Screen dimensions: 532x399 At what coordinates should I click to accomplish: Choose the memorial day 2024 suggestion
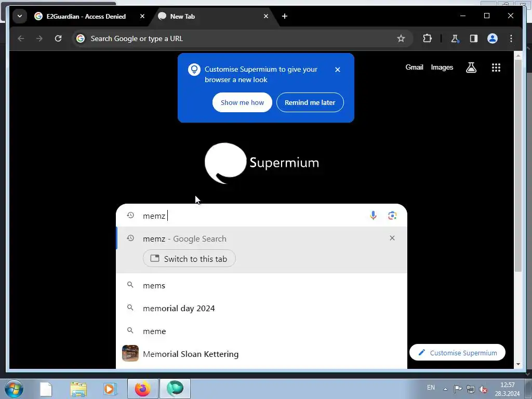pos(261,308)
